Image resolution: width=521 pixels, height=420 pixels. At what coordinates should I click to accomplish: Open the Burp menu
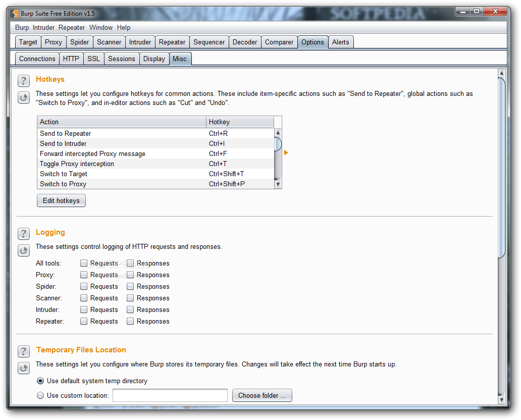click(x=22, y=28)
